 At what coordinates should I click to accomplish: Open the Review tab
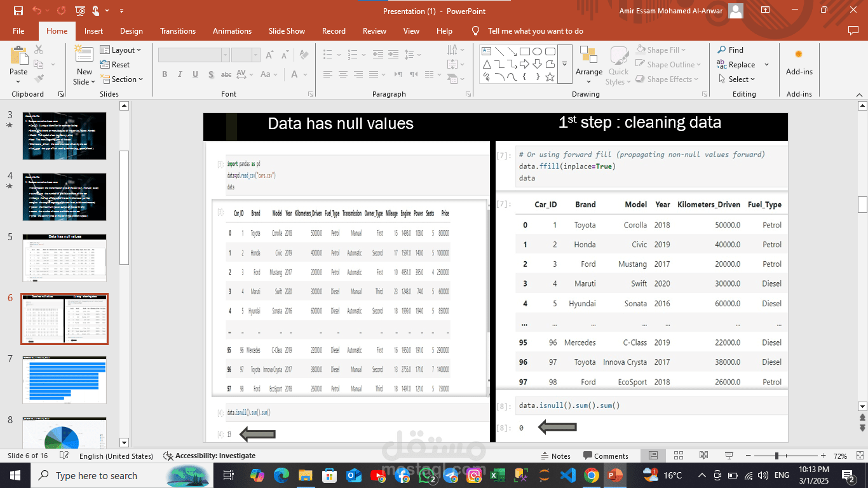pos(374,31)
